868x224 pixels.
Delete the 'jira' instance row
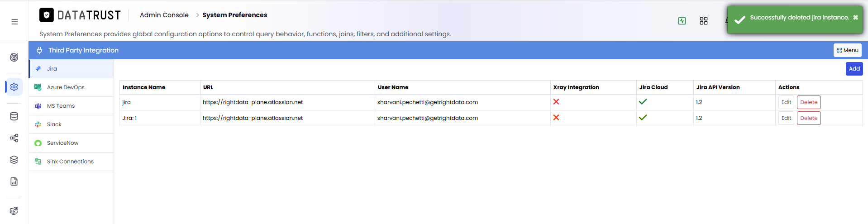coord(809,102)
